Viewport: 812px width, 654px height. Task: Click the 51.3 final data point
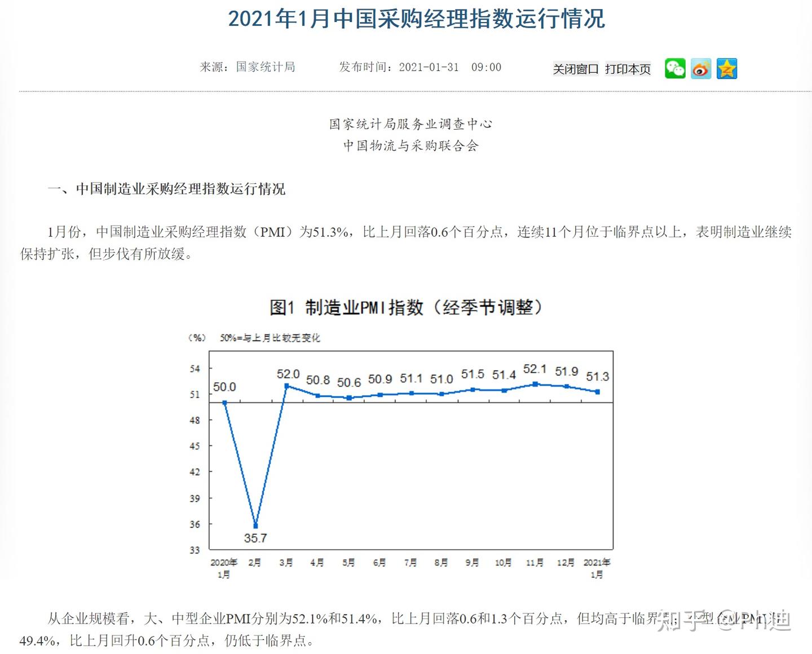pos(597,391)
